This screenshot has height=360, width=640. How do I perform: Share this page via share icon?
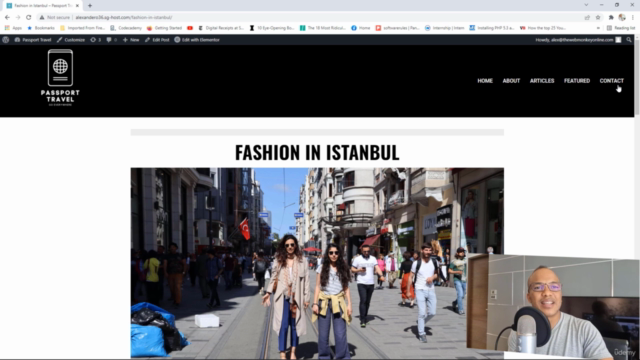point(587,18)
